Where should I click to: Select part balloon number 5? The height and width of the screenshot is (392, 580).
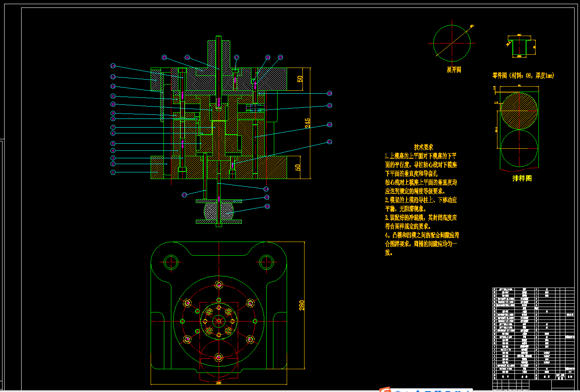pyautogui.click(x=113, y=143)
